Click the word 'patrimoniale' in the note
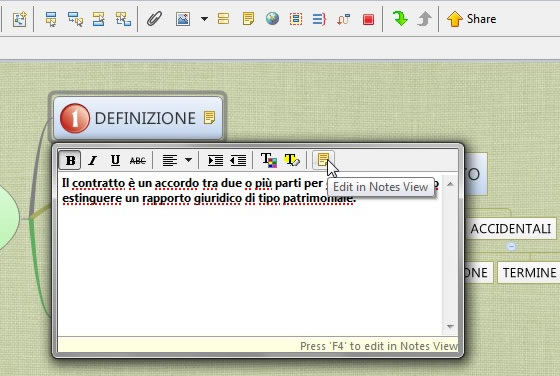 (x=318, y=198)
